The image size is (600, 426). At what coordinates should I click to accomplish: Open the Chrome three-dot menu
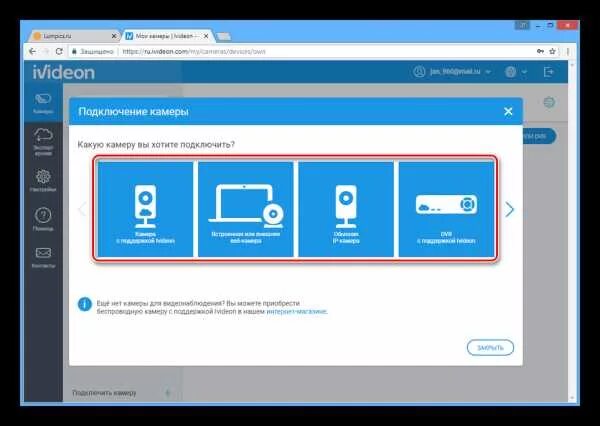pyautogui.click(x=568, y=51)
